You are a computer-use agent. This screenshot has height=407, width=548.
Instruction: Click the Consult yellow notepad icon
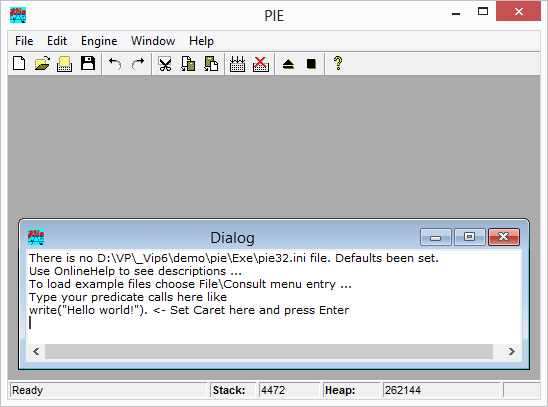tap(65, 64)
